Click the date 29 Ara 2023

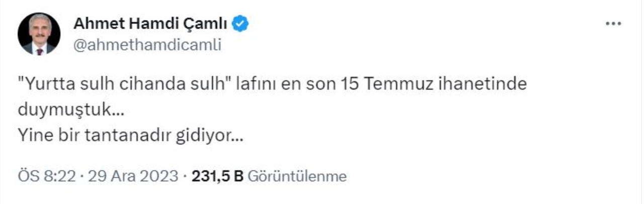tap(133, 177)
